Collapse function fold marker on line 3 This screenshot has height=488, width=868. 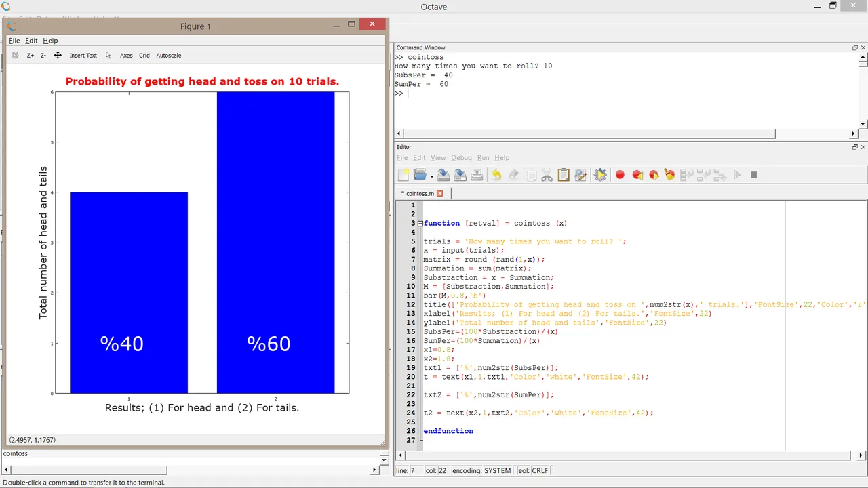tap(420, 223)
